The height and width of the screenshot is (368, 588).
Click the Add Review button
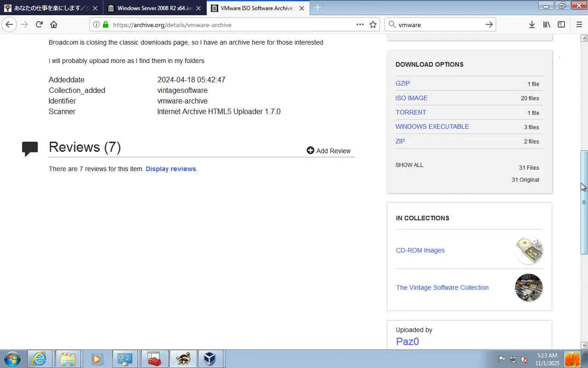[x=328, y=151]
